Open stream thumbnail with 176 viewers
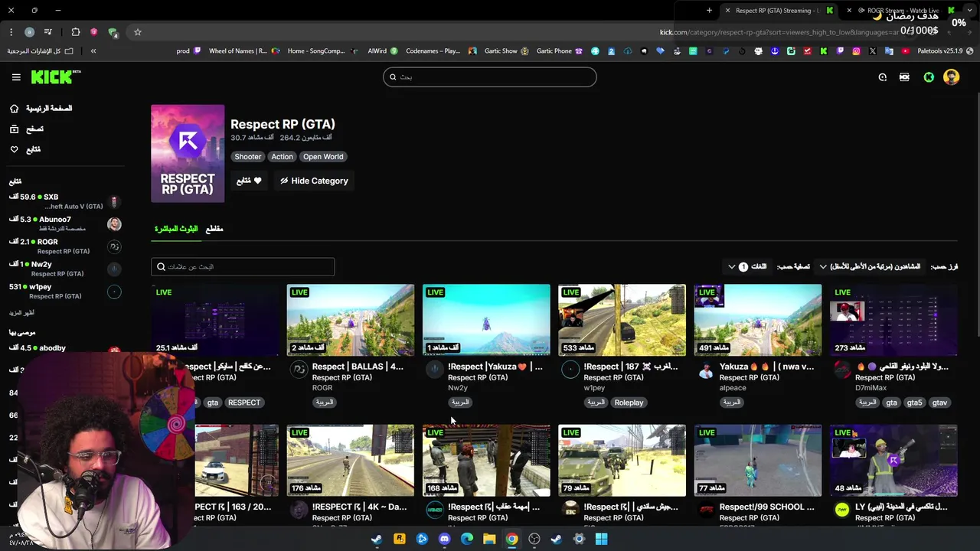This screenshot has height=551, width=980. coord(351,461)
